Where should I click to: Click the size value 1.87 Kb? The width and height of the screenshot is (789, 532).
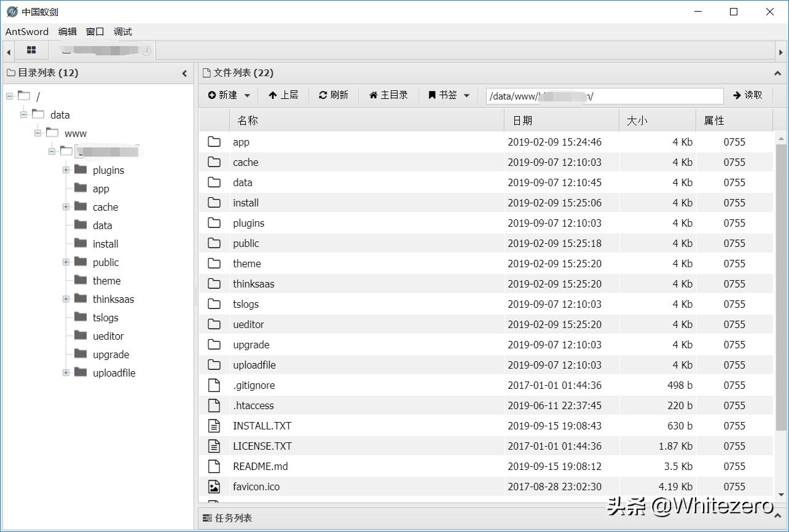[x=675, y=446]
